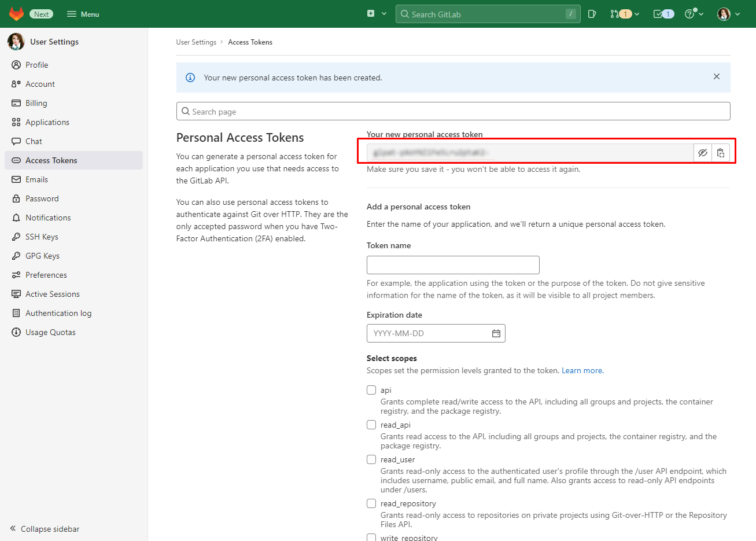
Task: Open the Menu hamburger button
Action: click(83, 14)
